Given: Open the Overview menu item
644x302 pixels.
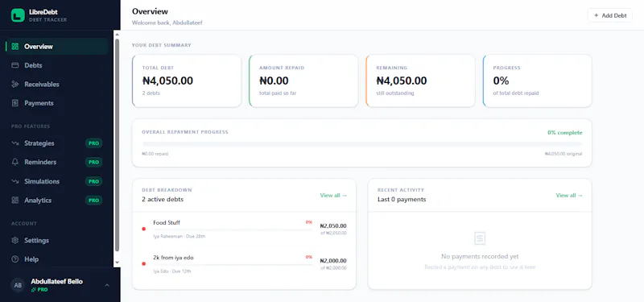Looking at the screenshot, I should (x=56, y=47).
